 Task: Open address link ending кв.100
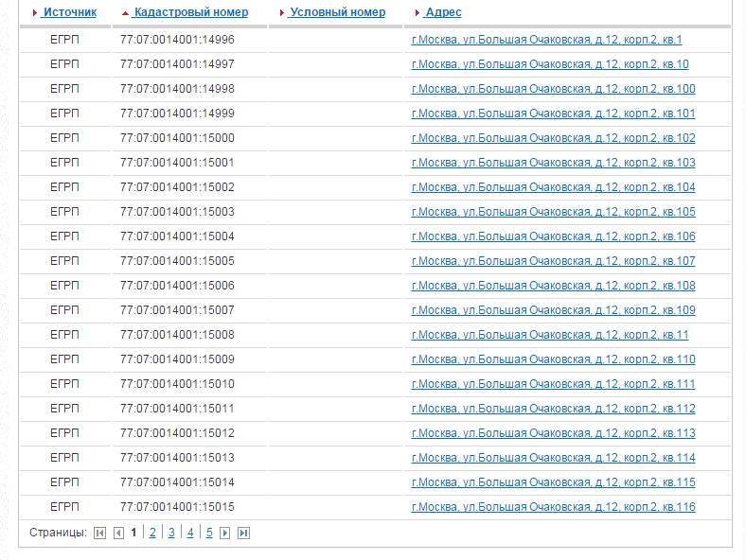(553, 89)
